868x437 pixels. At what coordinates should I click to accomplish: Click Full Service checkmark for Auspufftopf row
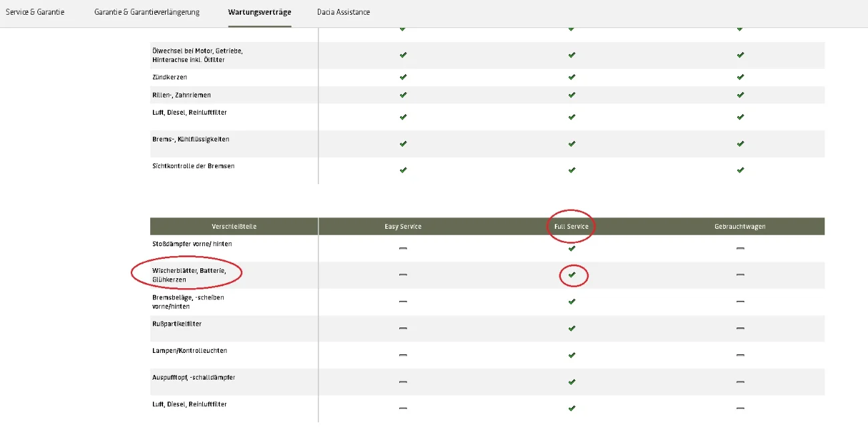coord(572,382)
